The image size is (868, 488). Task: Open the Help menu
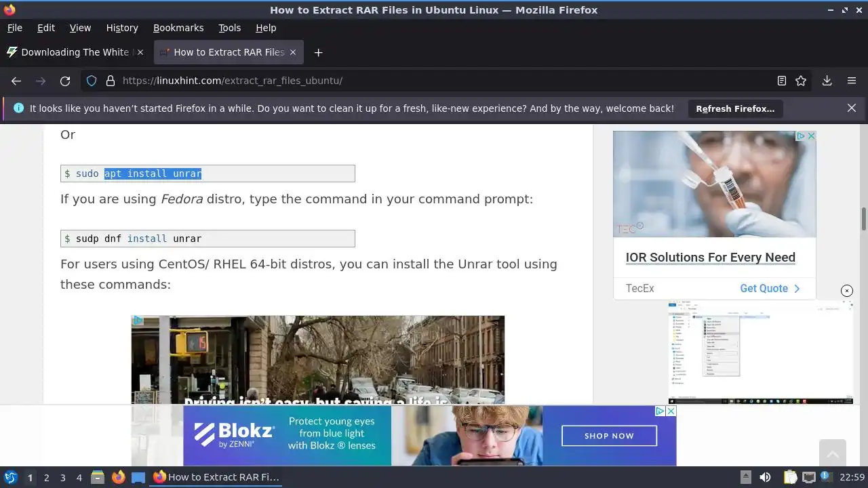click(x=266, y=28)
